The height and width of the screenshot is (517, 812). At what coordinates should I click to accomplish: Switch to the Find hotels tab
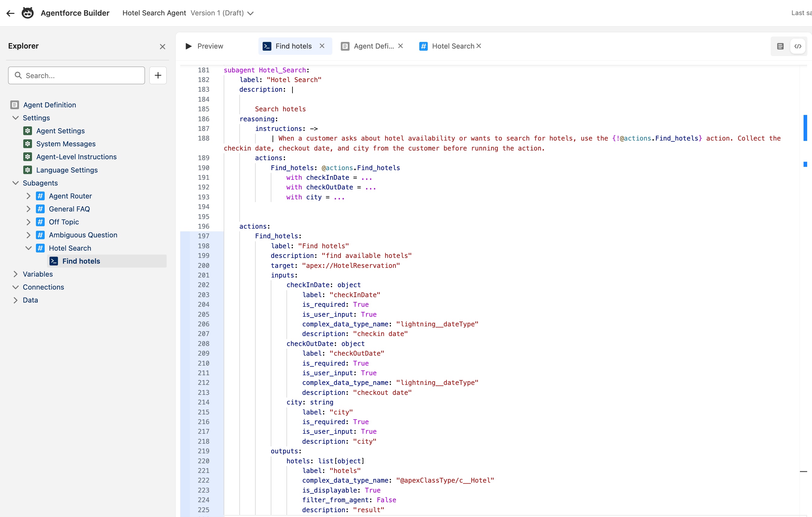(x=293, y=46)
